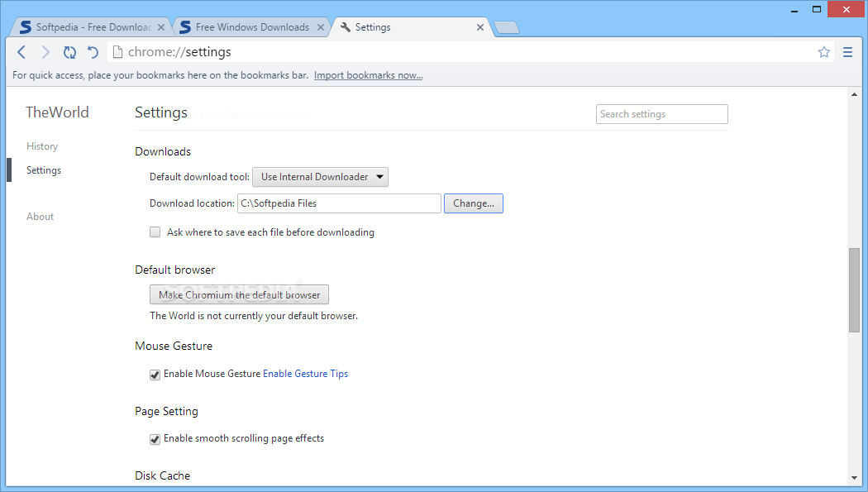The width and height of the screenshot is (868, 492).
Task: Click the Page Setting heading
Action: coord(167,411)
